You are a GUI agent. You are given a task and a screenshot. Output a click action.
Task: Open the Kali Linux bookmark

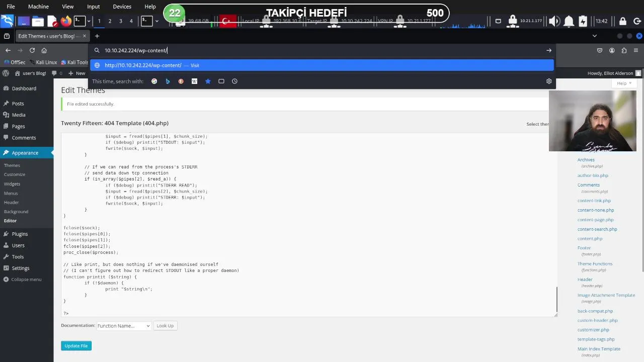[x=43, y=62]
